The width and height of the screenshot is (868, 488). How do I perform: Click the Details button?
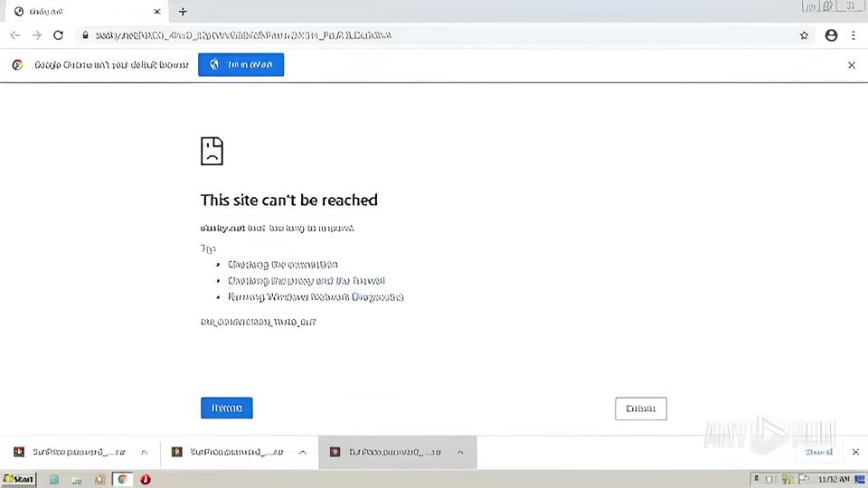(640, 408)
